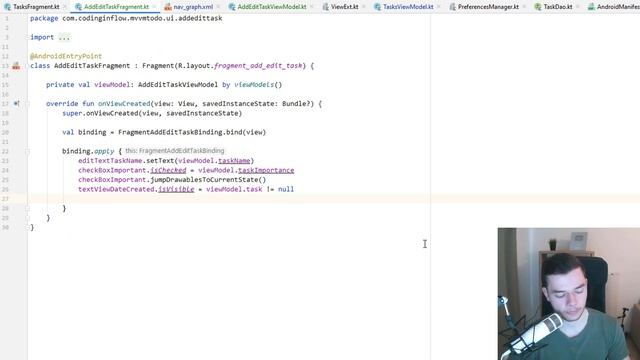Close the nav_graph.xml tab

[x=218, y=7]
